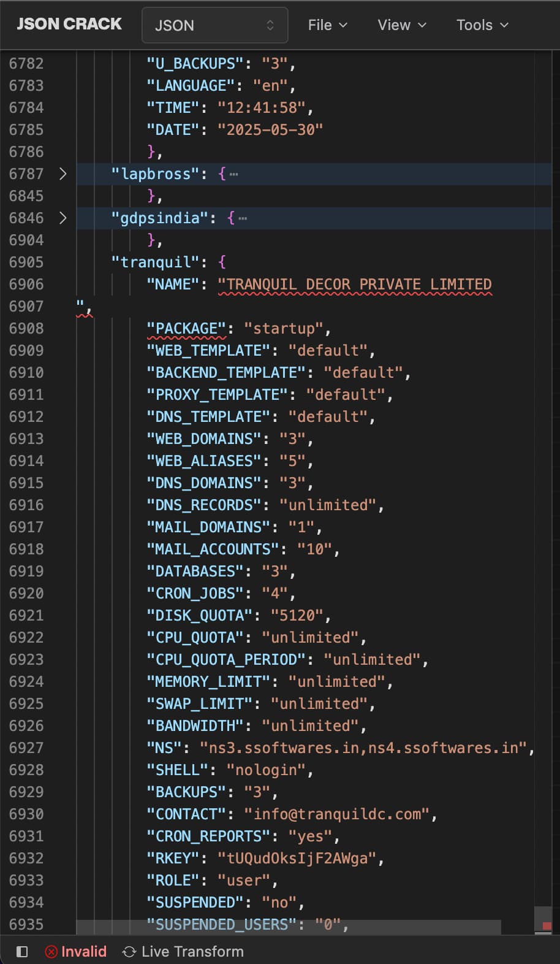Screen dimensions: 560x964
Task: Expand the folded "lapbross" object chevron
Action: point(62,174)
